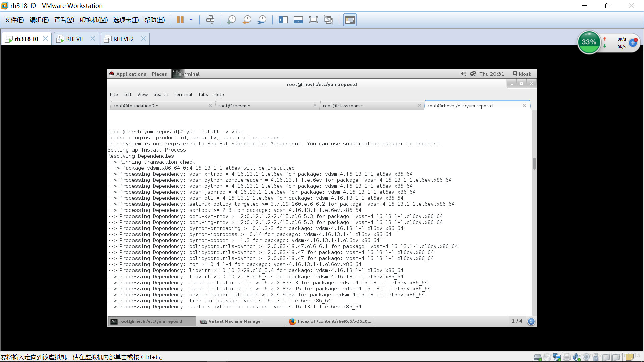Close the RHEVH2 VM tab
The height and width of the screenshot is (362, 644).
coord(143,39)
